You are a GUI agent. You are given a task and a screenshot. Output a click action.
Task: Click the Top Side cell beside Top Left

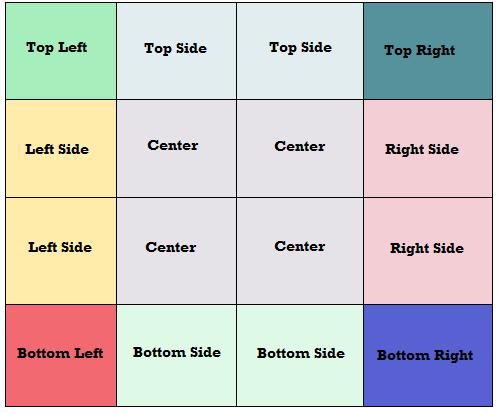pos(177,51)
